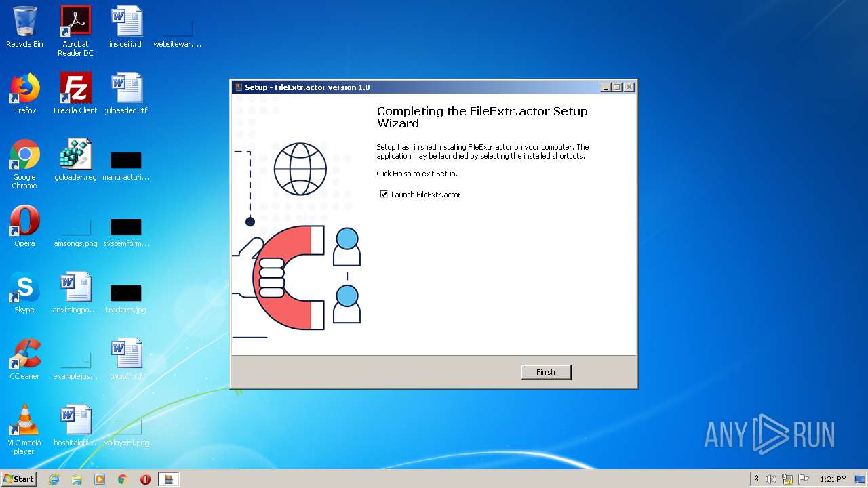
Task: Open Windows Media Player from taskbar
Action: coord(100,479)
